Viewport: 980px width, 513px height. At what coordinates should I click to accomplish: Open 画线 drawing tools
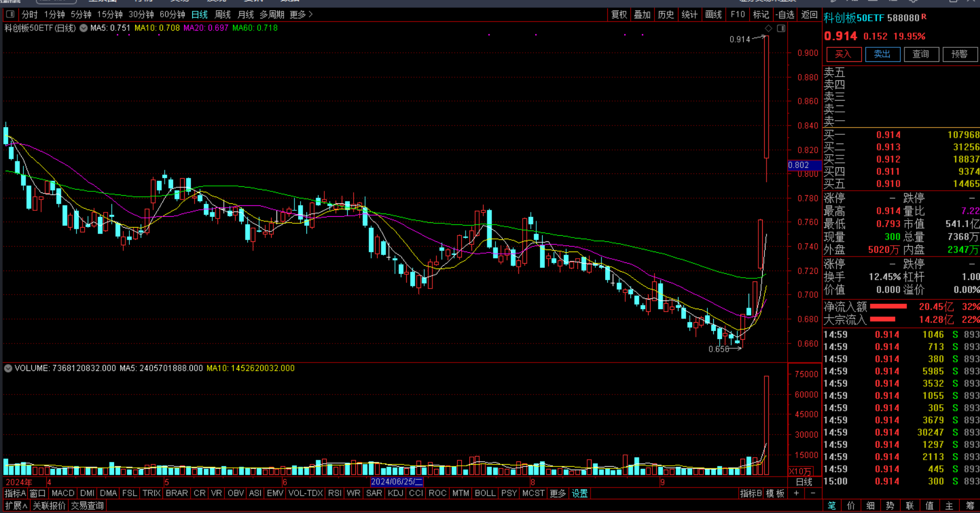(713, 15)
